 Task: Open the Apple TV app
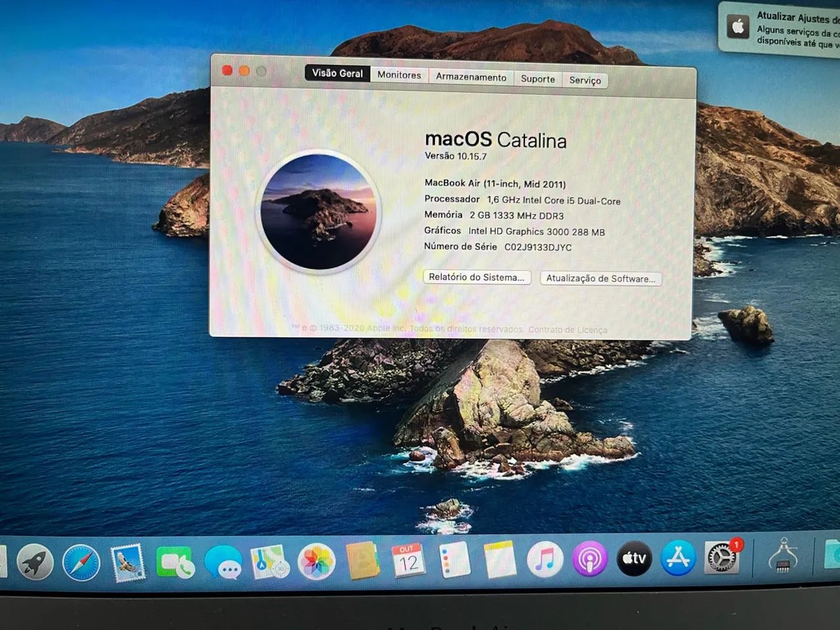[634, 558]
